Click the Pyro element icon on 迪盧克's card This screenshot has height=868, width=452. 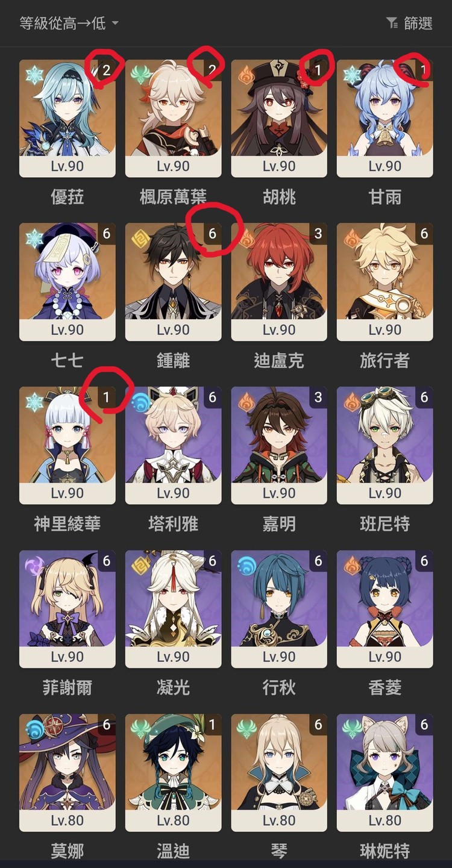tap(246, 238)
